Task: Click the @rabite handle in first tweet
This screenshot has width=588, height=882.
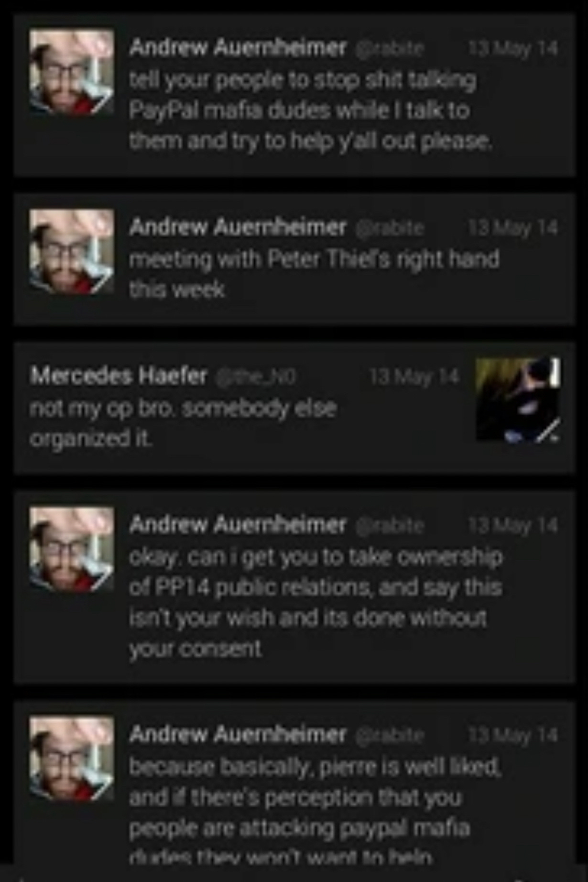Action: [390, 48]
